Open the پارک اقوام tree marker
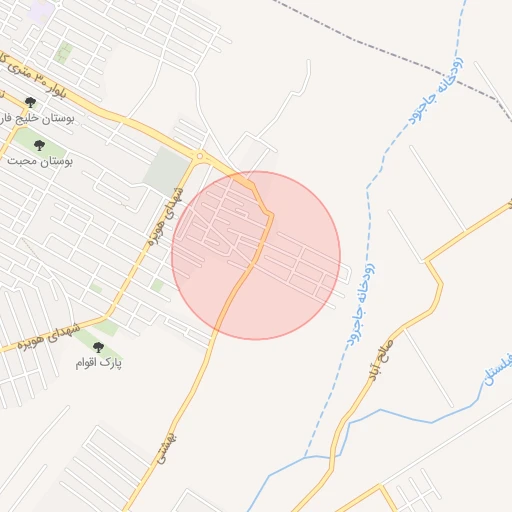Image resolution: width=512 pixels, height=512 pixels. point(98,347)
